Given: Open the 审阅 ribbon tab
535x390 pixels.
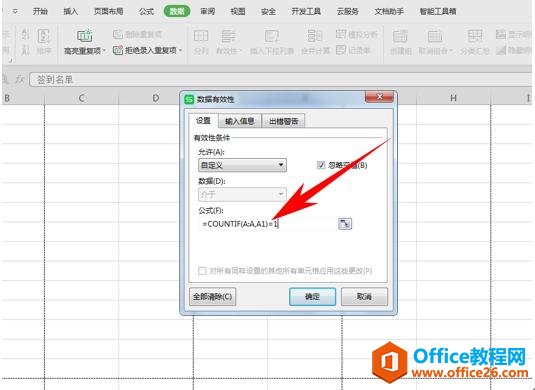Looking at the screenshot, I should coord(207,12).
